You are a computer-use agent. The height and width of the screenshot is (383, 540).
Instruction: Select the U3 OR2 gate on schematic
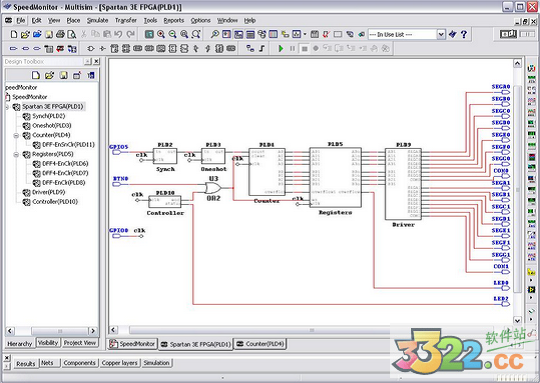click(x=213, y=188)
